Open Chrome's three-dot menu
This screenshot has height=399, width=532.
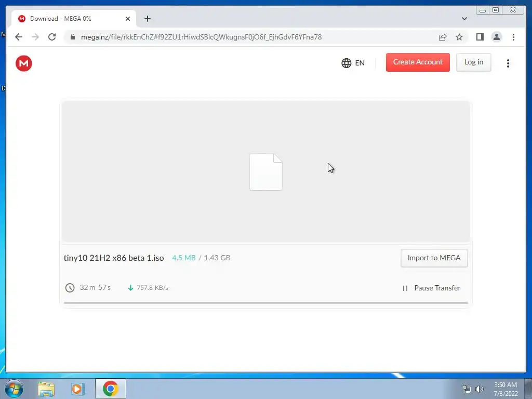click(513, 37)
